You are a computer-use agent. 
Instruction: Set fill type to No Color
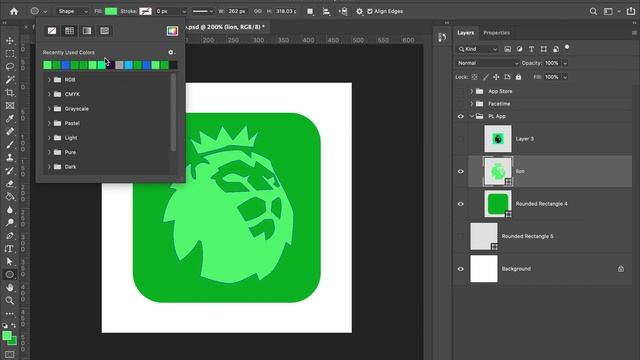pyautogui.click(x=52, y=31)
